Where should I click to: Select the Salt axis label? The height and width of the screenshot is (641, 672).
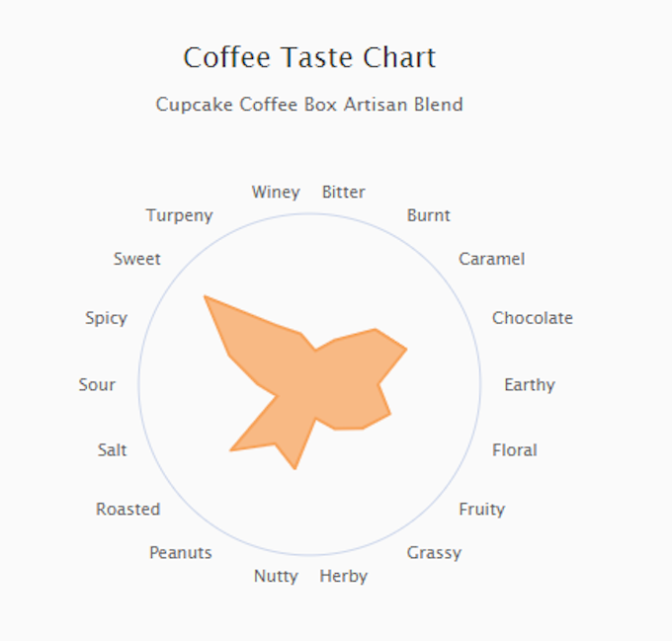coord(112,450)
